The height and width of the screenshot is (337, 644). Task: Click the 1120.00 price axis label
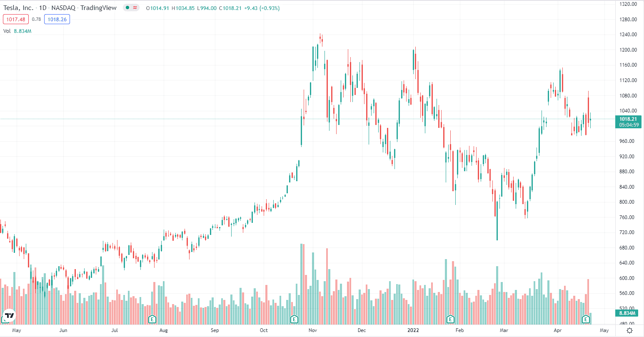tap(629, 80)
